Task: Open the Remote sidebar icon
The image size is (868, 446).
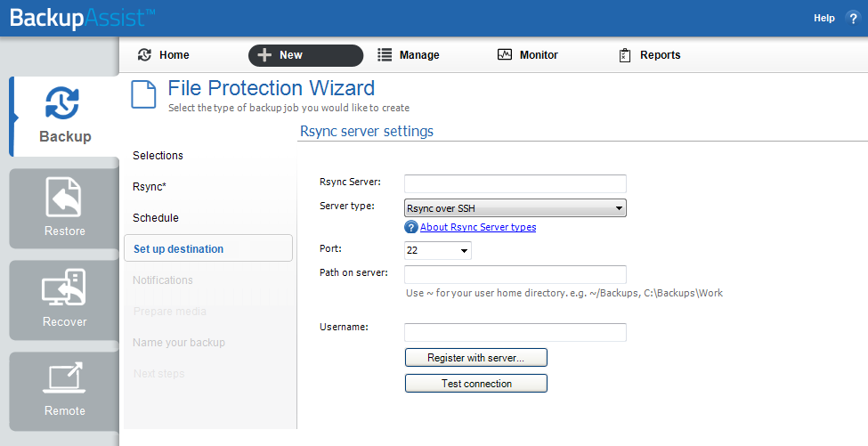Action: click(x=64, y=377)
